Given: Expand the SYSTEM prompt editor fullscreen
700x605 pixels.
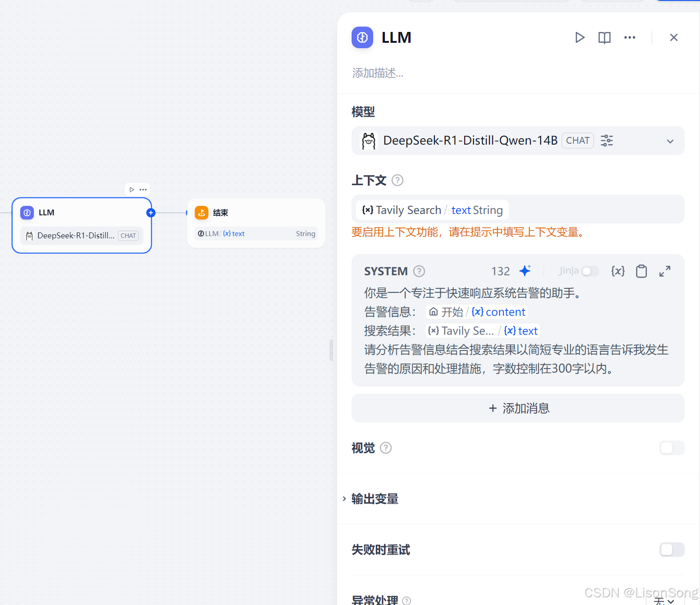Looking at the screenshot, I should [x=665, y=271].
